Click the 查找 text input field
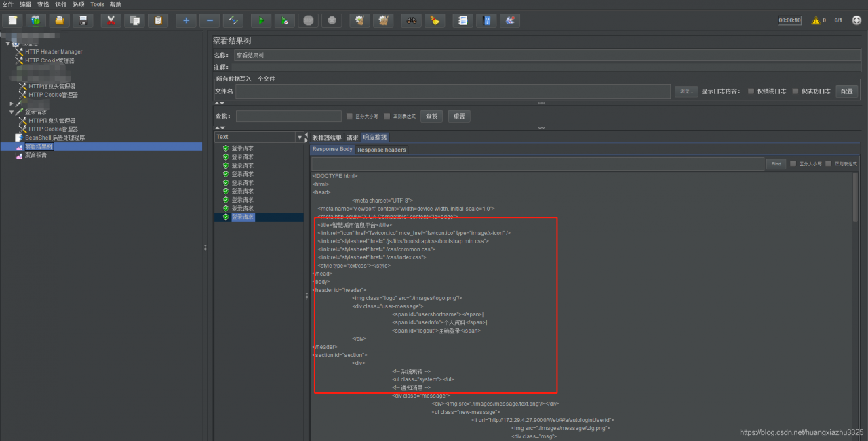The width and height of the screenshot is (868, 441). click(289, 117)
